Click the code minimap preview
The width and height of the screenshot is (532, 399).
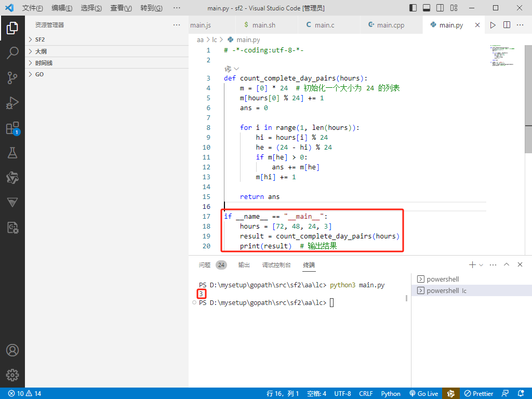502,55
